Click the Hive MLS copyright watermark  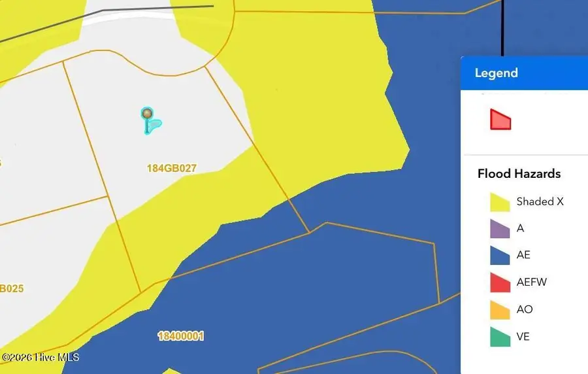tap(40, 357)
